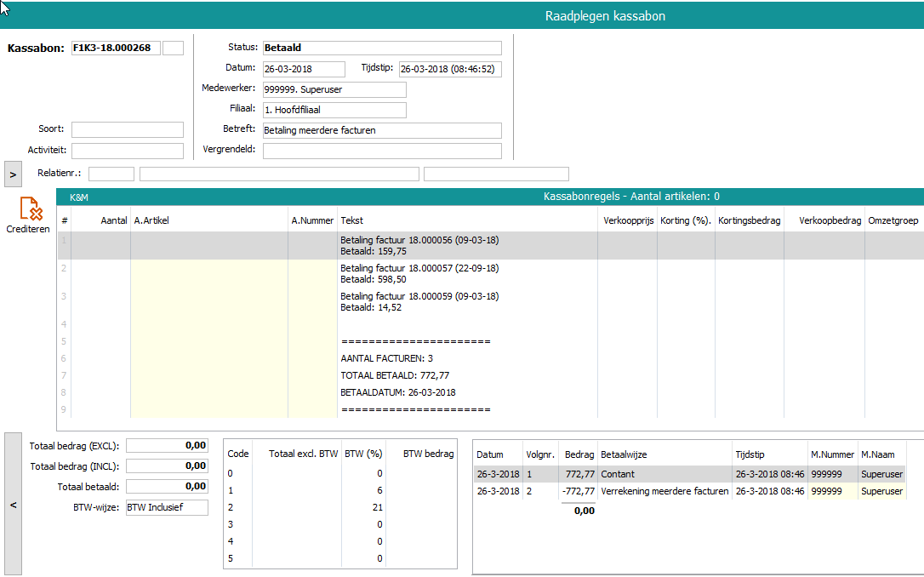Screen dimensions: 924x577
Task: Open the BTW-wijze field
Action: [166, 507]
